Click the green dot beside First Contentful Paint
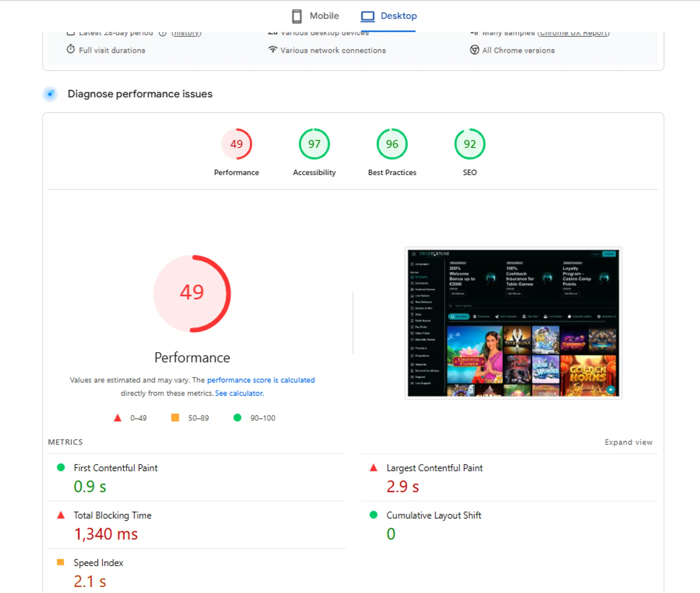Viewport: 700px width, 593px height. 61,467
